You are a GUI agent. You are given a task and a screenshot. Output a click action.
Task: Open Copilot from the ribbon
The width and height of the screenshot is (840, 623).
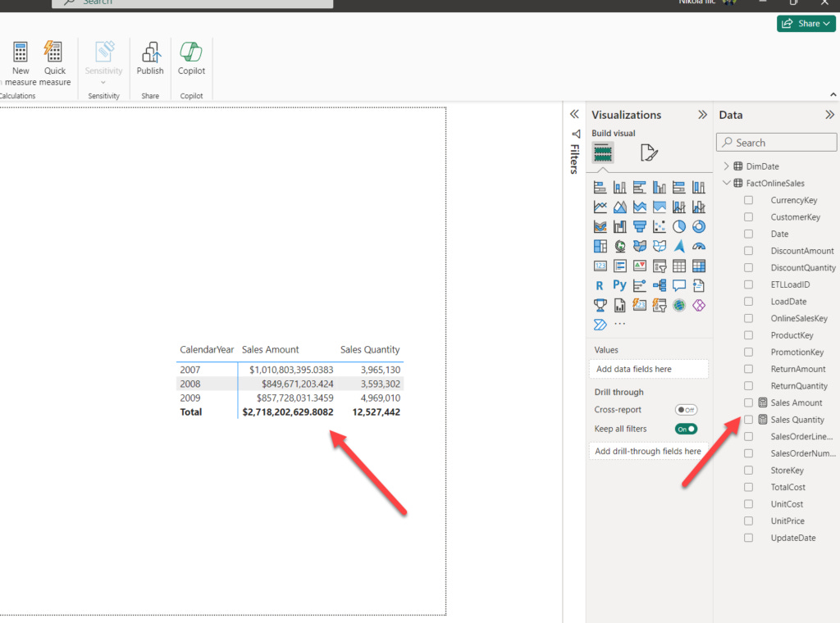coord(191,59)
